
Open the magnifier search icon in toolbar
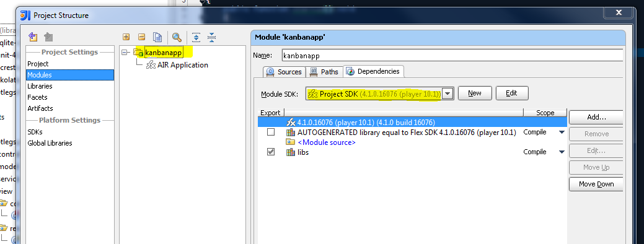177,37
